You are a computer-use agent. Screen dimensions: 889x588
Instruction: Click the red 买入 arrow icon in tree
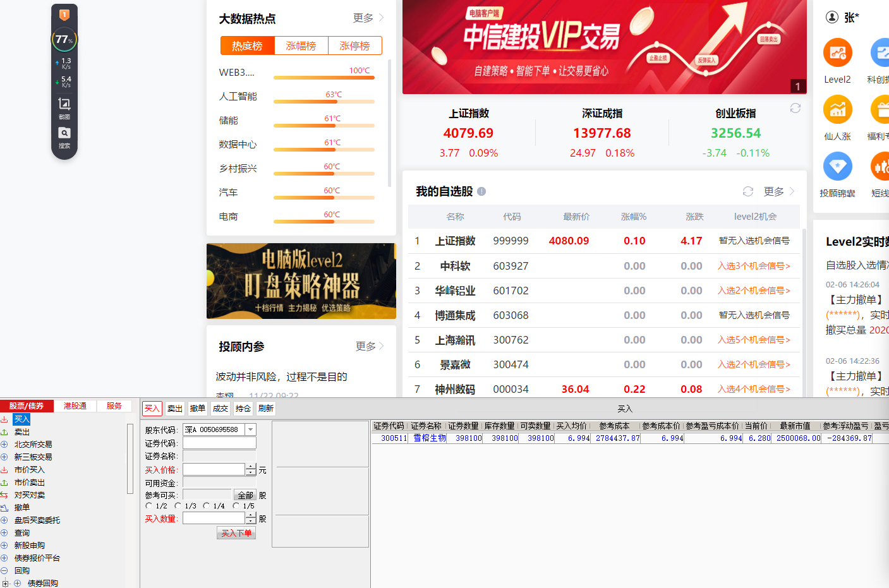[x=4, y=419]
